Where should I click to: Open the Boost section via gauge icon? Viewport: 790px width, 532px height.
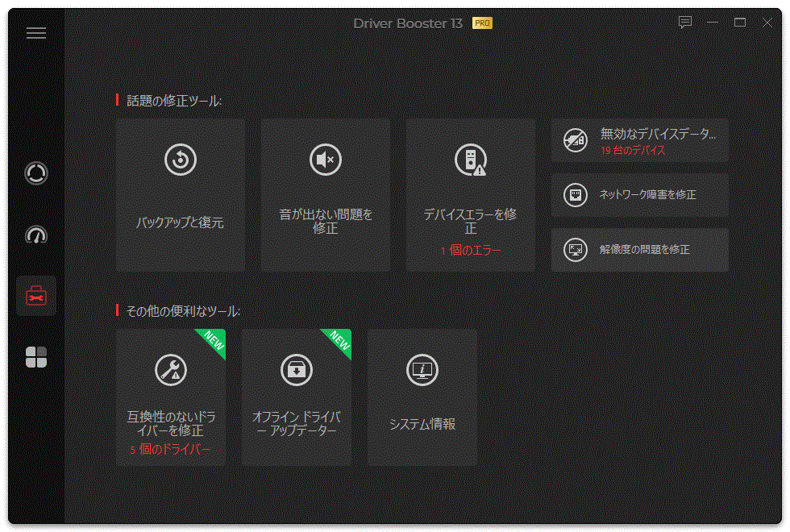tap(35, 235)
